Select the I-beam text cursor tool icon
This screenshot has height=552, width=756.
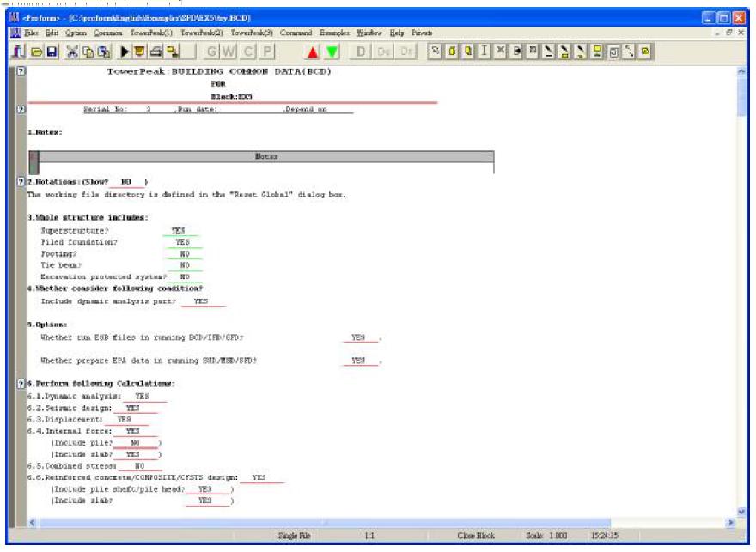pos(484,51)
